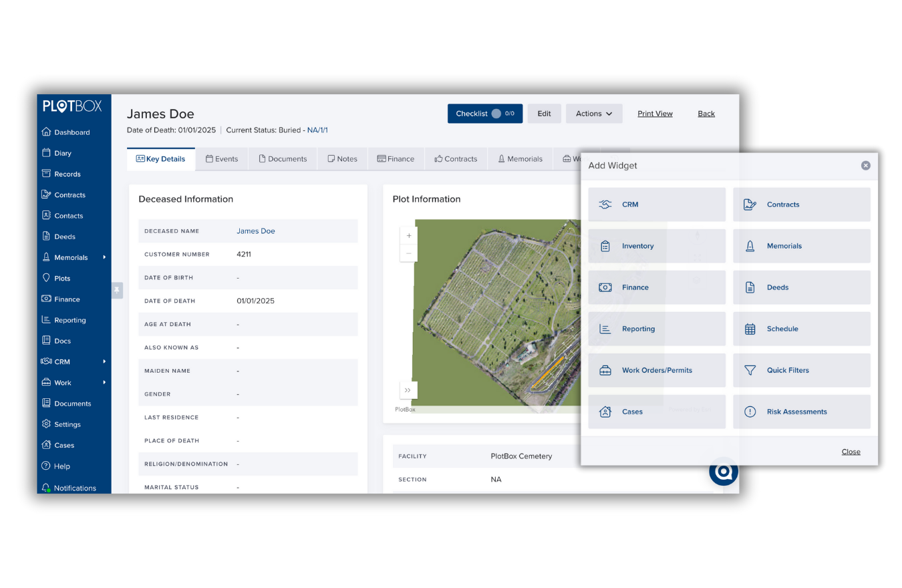Switch to the Documents tab
Image resolution: width=902 pixels, height=588 pixels.
coord(282,159)
